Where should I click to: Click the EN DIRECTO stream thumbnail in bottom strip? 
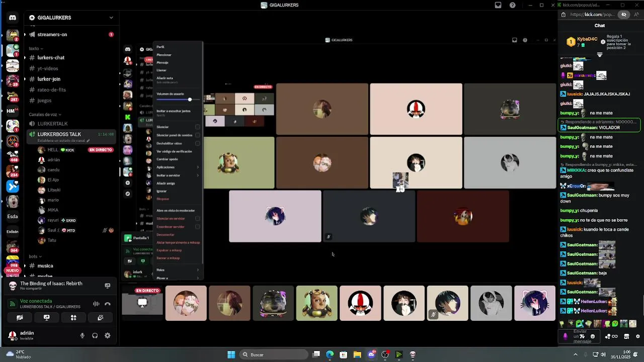pyautogui.click(x=142, y=303)
